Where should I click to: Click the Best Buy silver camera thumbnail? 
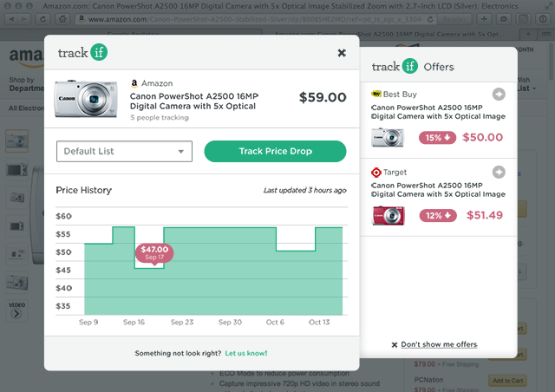coord(388,137)
